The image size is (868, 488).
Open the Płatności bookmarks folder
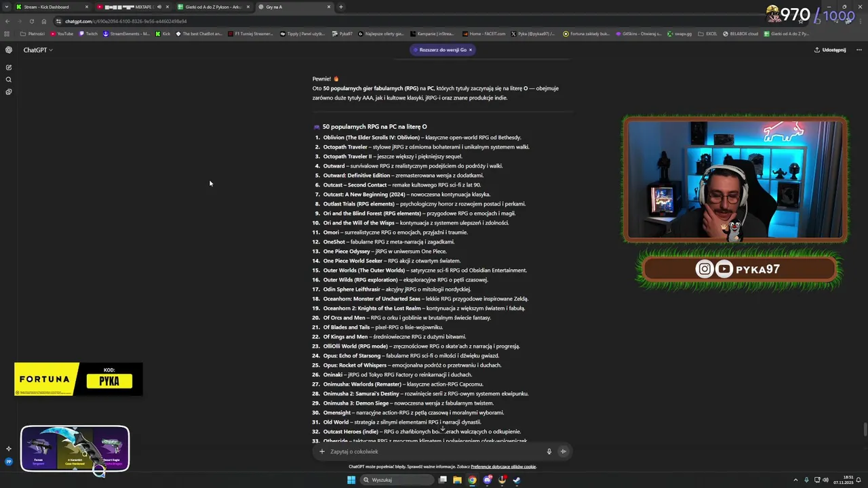tap(33, 33)
